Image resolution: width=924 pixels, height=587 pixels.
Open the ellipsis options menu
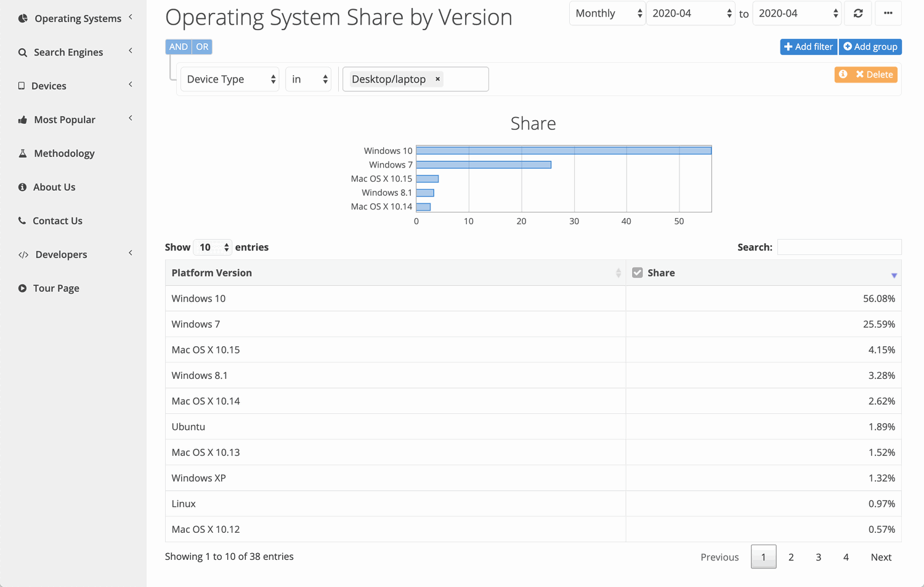pyautogui.click(x=888, y=13)
